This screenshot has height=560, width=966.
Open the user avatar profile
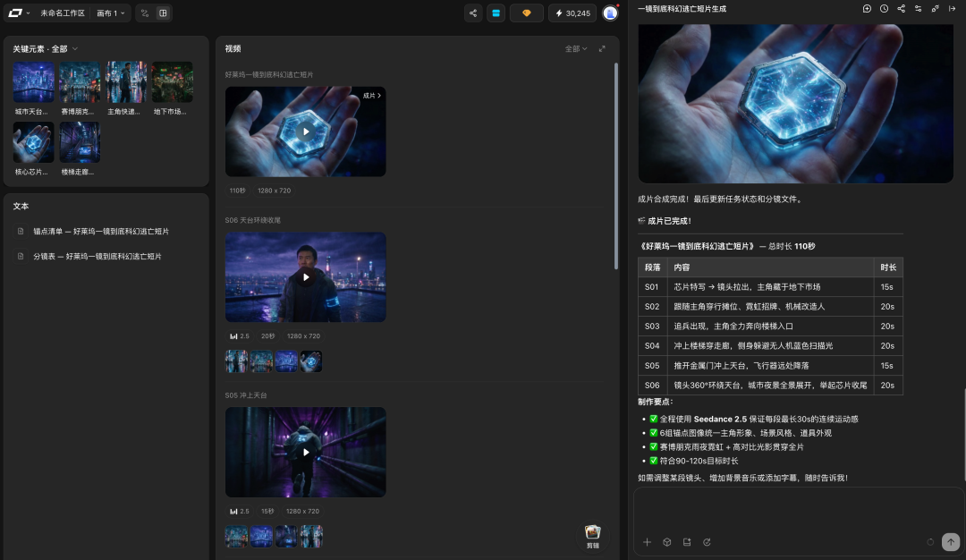(x=610, y=13)
